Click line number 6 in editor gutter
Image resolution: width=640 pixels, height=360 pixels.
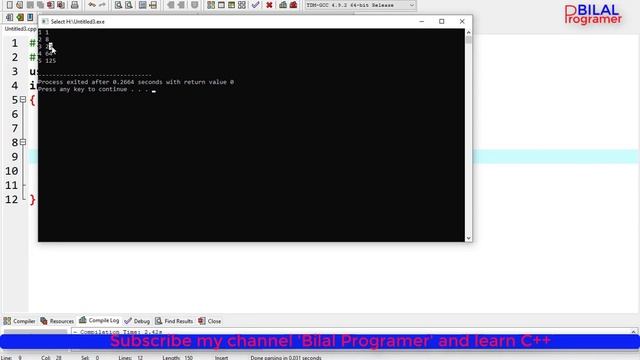click(x=15, y=114)
